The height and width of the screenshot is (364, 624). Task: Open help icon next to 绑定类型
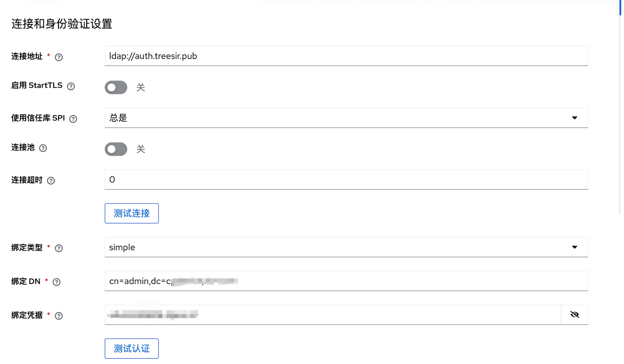pyautogui.click(x=59, y=248)
